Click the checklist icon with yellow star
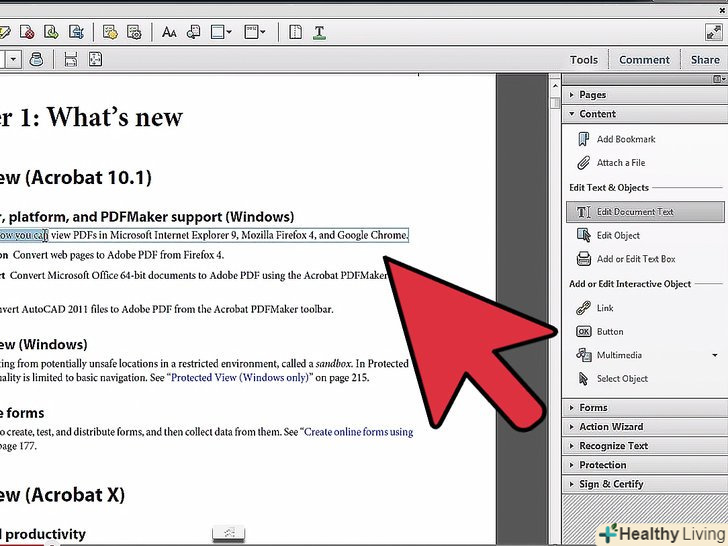 click(110, 32)
